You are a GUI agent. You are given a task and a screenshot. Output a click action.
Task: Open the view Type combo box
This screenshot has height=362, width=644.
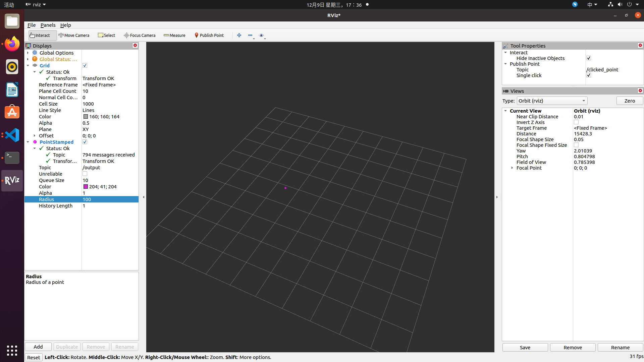pos(552,101)
